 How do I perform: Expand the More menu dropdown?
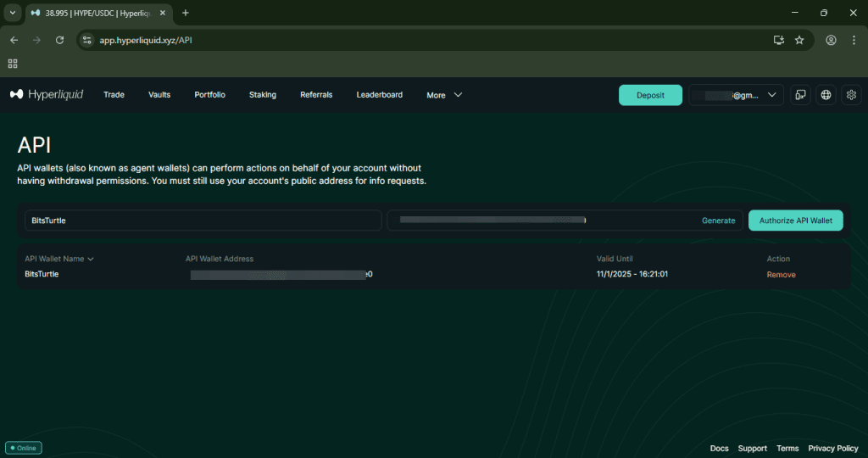tap(444, 95)
